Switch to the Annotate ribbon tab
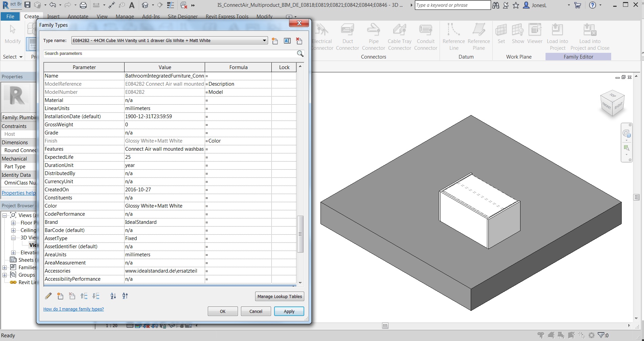 [78, 17]
